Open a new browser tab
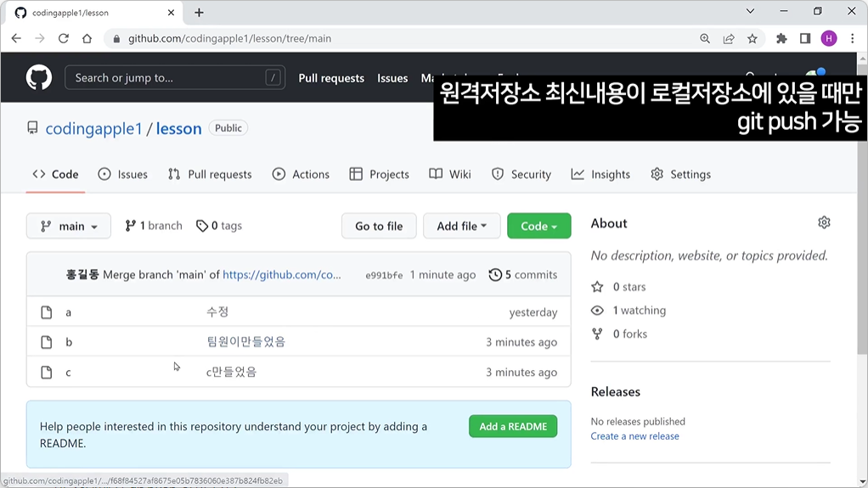The width and height of the screenshot is (868, 488). point(199,12)
